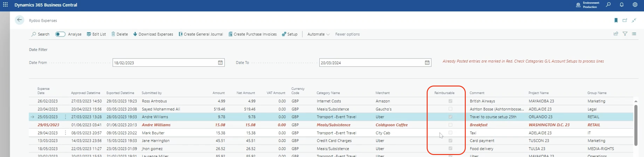Click Group Name column header
Image resolution: width=644 pixels, height=157 pixels.
click(597, 93)
